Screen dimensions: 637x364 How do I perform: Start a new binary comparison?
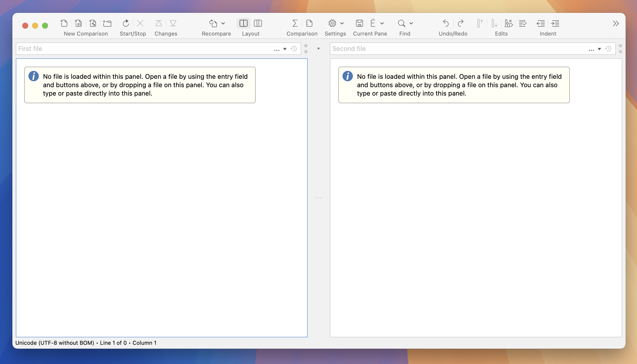pyautogui.click(x=78, y=23)
